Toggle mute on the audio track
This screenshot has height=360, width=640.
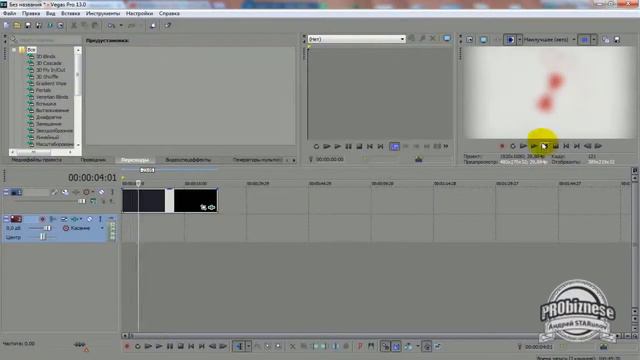click(89, 219)
